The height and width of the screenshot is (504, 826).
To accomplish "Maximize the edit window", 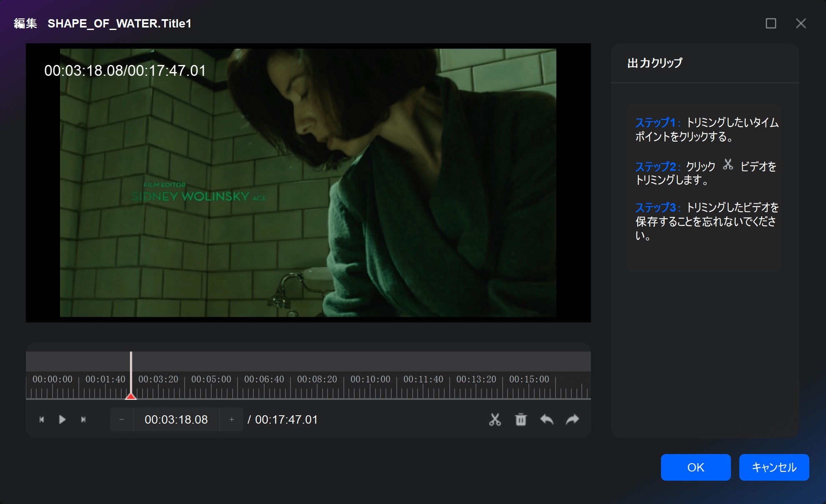I will (771, 23).
